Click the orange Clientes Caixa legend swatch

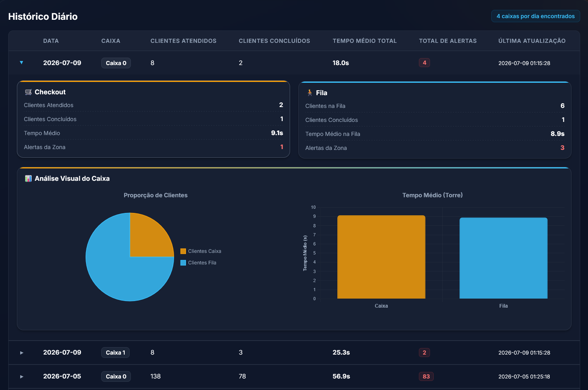point(183,251)
